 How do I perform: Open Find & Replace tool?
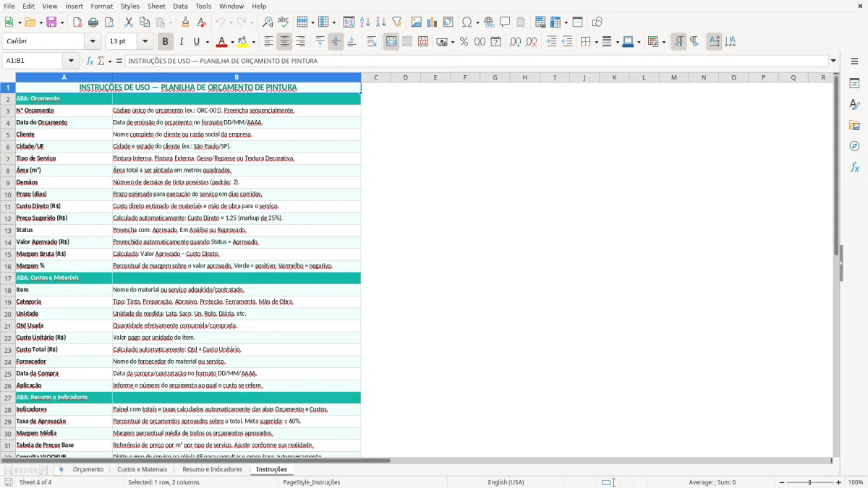click(268, 22)
